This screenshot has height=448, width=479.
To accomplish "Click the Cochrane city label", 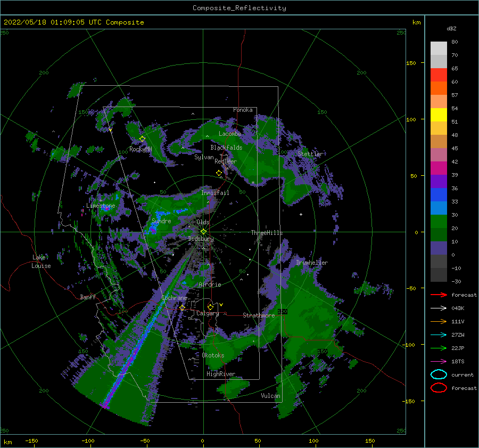I will pos(174,298).
